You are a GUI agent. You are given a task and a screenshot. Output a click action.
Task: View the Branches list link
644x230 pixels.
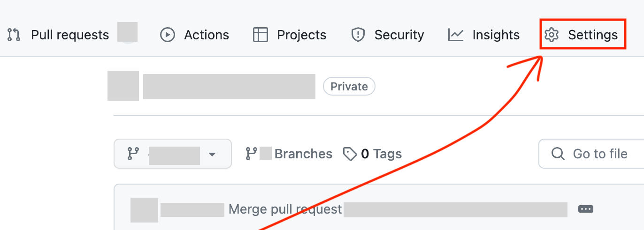pyautogui.click(x=303, y=154)
